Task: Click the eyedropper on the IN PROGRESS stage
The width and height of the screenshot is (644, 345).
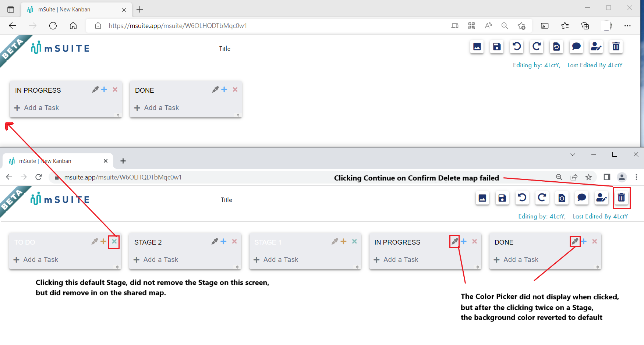Action: (454, 242)
